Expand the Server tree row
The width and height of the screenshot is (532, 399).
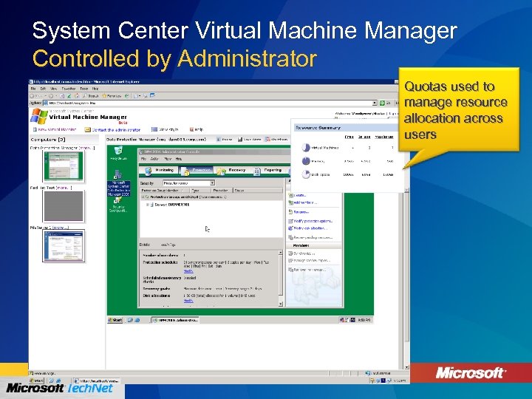(x=148, y=205)
